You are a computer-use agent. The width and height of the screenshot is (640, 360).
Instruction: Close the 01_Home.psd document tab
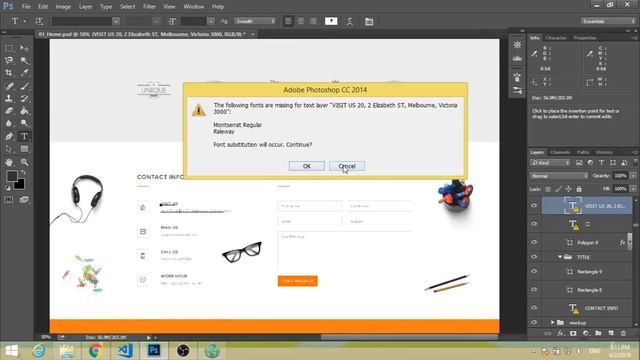point(253,34)
